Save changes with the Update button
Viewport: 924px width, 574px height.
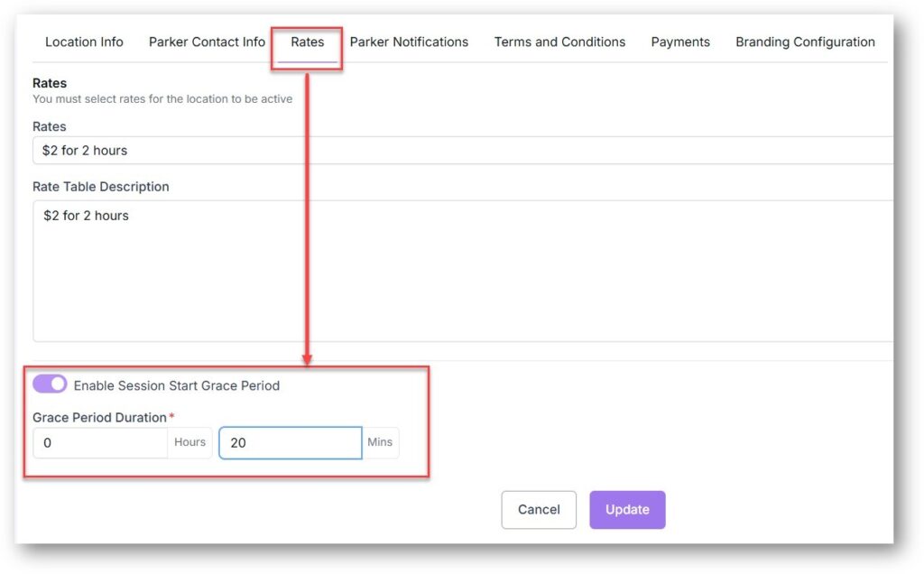627,510
